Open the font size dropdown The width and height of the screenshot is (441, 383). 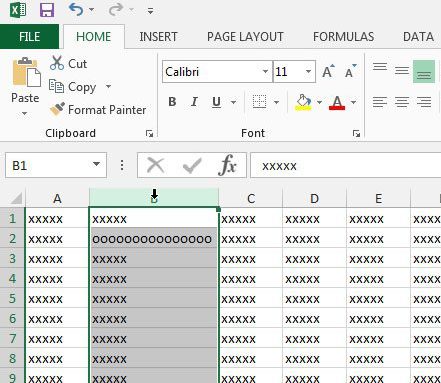308,72
